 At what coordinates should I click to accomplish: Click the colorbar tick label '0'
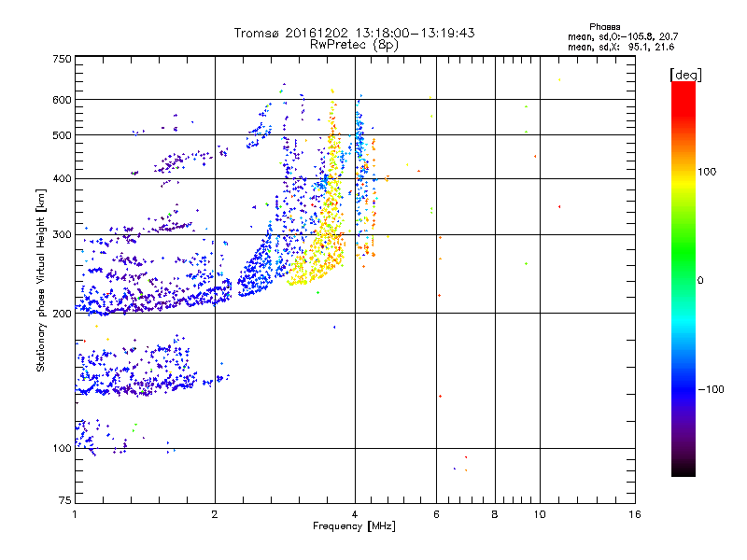[x=700, y=281]
